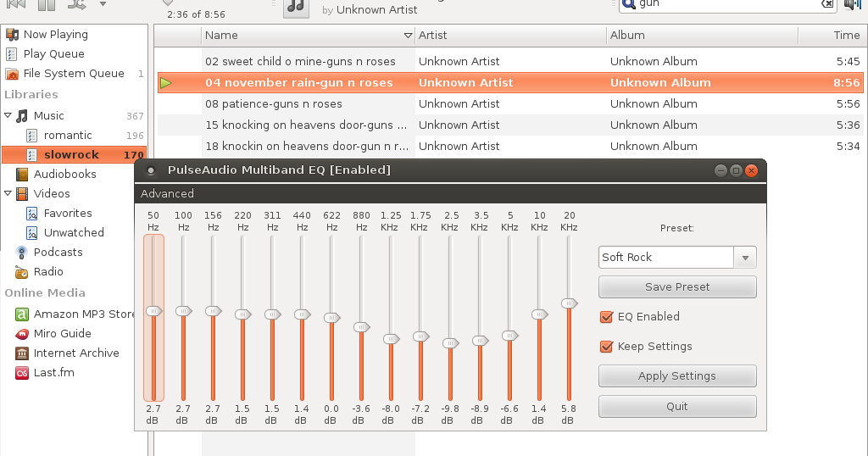The width and height of the screenshot is (868, 456).
Task: Click in the search input field
Action: tap(727, 4)
